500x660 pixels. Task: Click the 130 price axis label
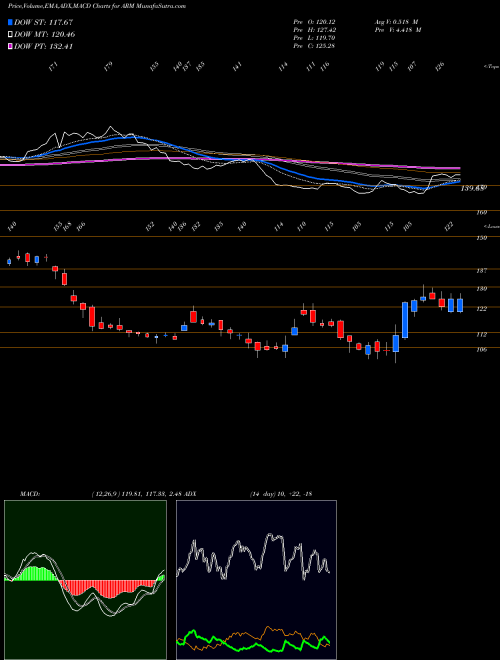482,289
